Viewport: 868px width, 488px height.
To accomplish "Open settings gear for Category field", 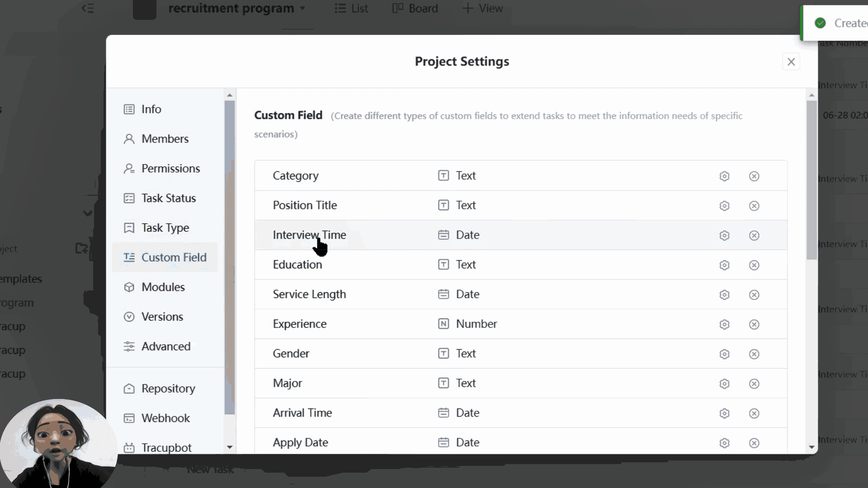I will tap(725, 176).
